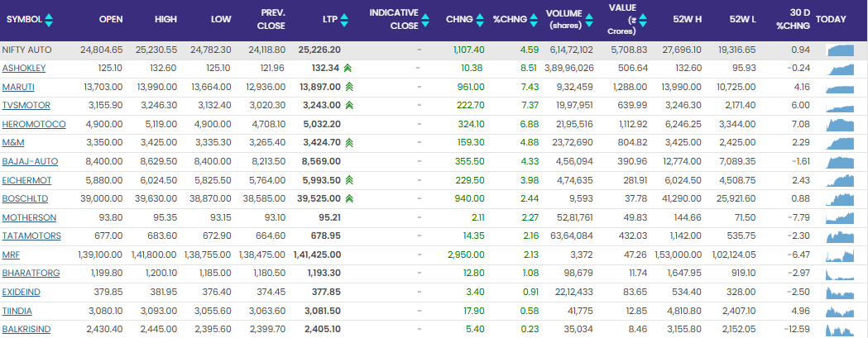View MOTHERSON today chart thumbnail
Viewport: 868px width, 338px height.
[x=841, y=218]
